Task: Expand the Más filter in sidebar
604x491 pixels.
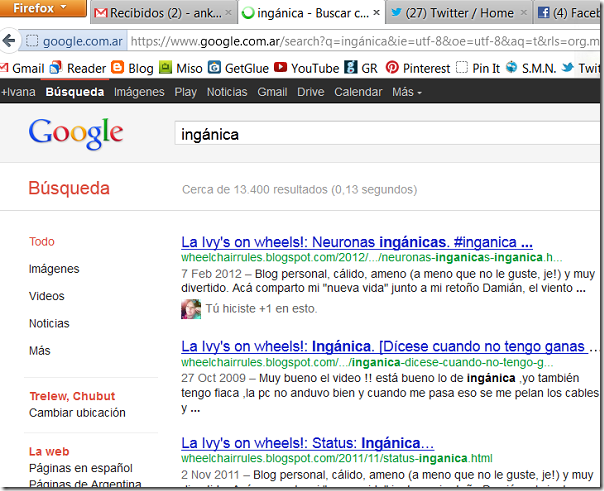Action: 39,351
